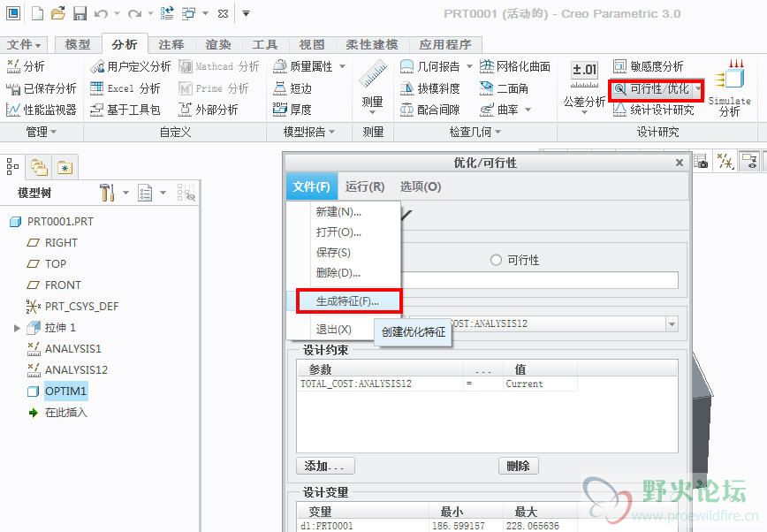Click 配合间隙 fit clearance tool

430,110
